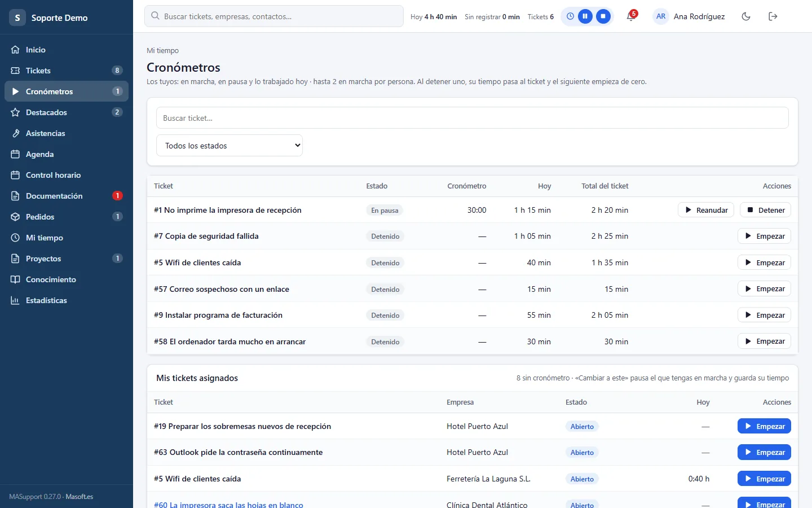Click the global search bar for tickets, empresas, contactos
Viewport: 812px width, 508px height.
274,16
